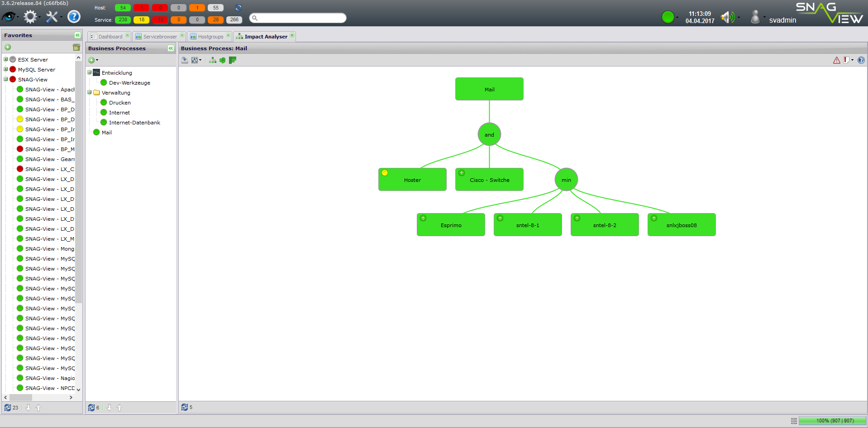Open the graph display options dropdown

pos(196,60)
